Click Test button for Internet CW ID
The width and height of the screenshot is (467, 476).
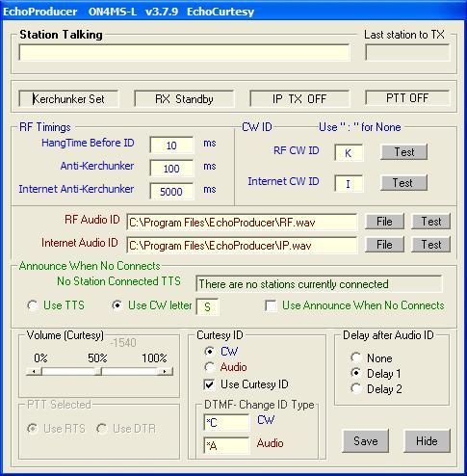pos(403,183)
